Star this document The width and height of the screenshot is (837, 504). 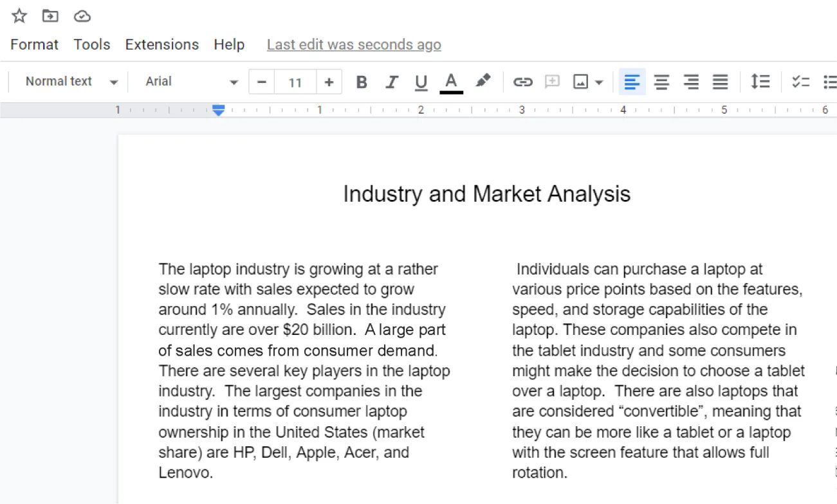tap(19, 15)
